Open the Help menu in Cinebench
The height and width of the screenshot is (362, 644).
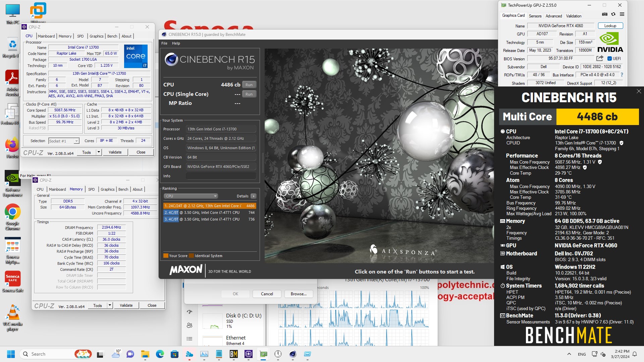pyautogui.click(x=176, y=43)
